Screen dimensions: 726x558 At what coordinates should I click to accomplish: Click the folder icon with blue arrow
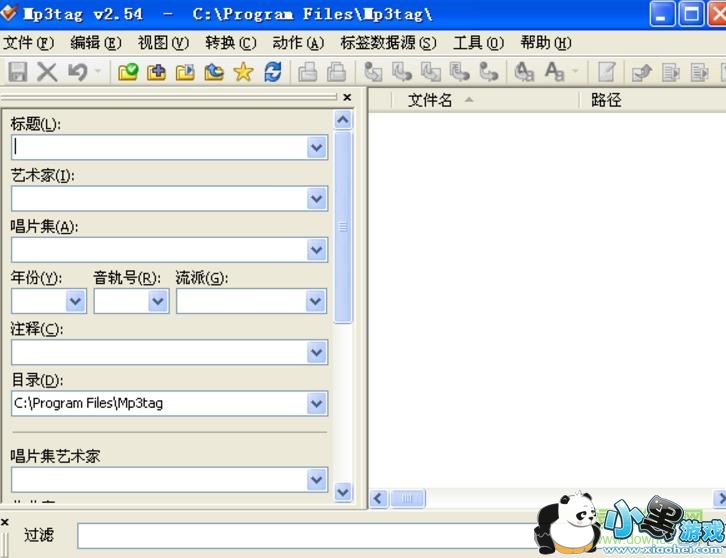pos(214,72)
